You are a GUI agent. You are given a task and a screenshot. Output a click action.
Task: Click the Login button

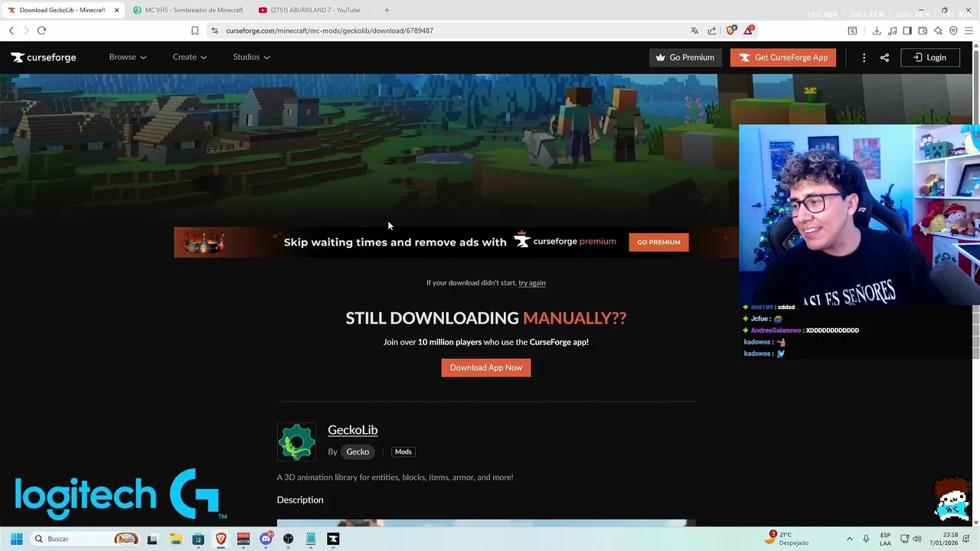930,57
